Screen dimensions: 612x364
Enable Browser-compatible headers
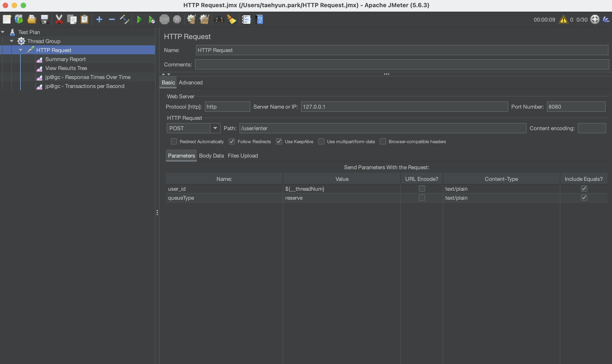point(383,142)
